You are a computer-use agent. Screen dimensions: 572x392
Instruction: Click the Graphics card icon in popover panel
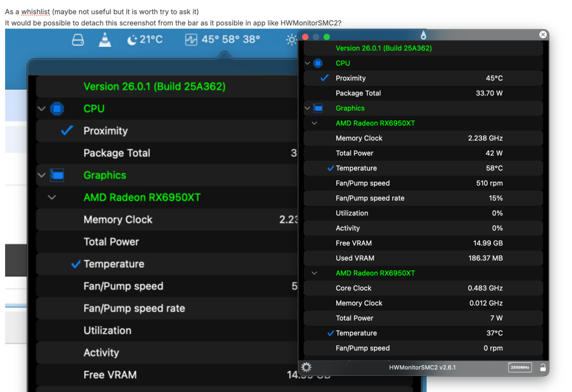point(57,175)
